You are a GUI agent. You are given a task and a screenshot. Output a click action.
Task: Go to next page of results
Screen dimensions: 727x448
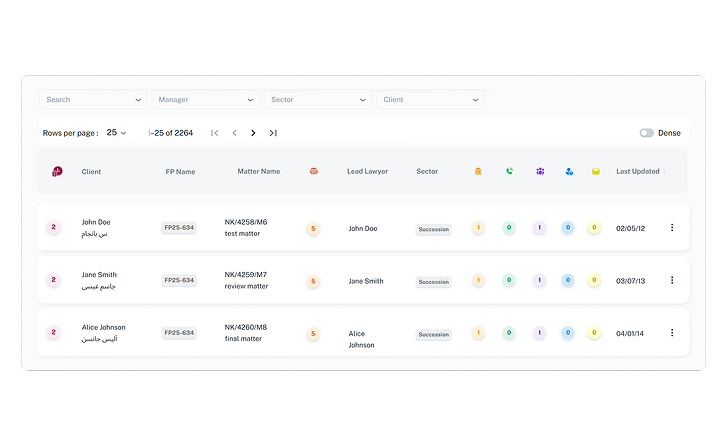pos(253,133)
